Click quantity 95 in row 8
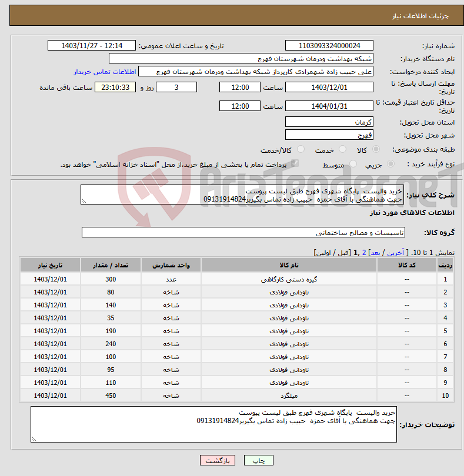 pos(111,370)
